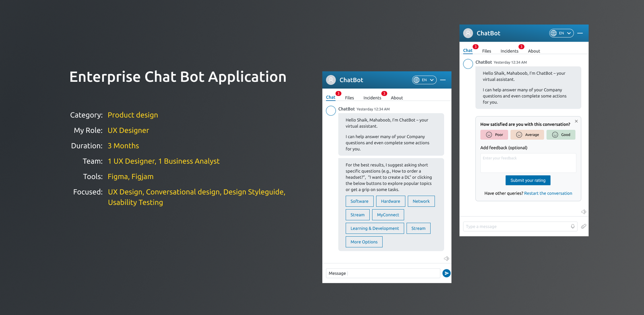Click the Restart the conversation link
Viewport: 644px width, 315px height.
(548, 193)
